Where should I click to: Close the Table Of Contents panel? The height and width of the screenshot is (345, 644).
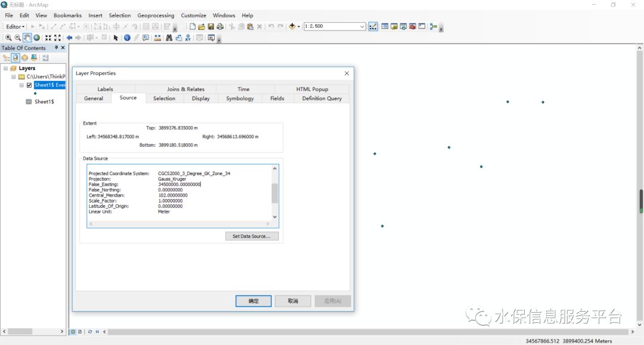click(63, 48)
